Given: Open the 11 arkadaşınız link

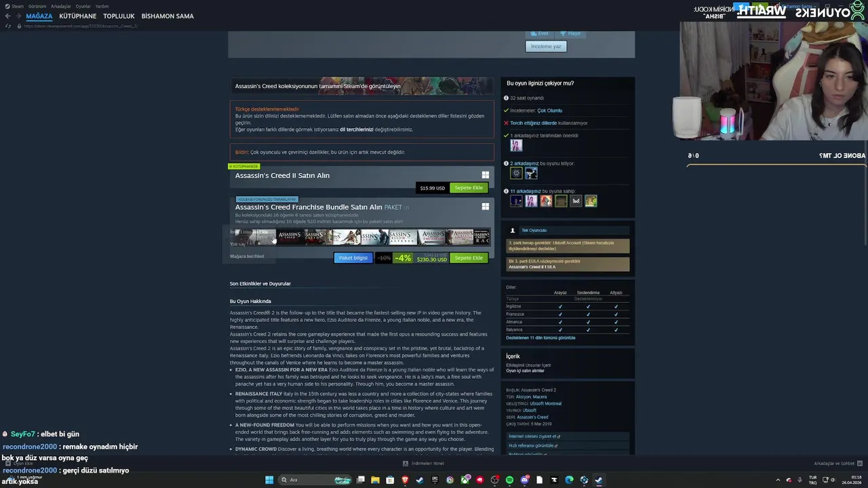Looking at the screenshot, I should (x=526, y=191).
